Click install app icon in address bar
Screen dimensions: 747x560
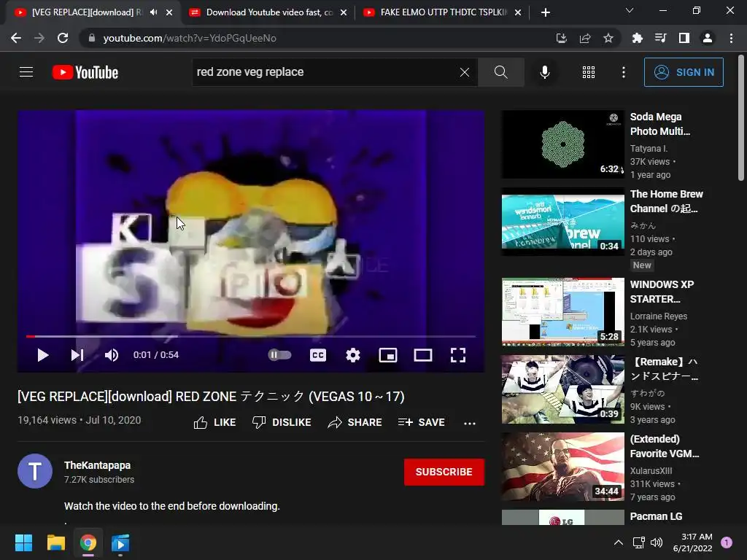[x=561, y=38]
